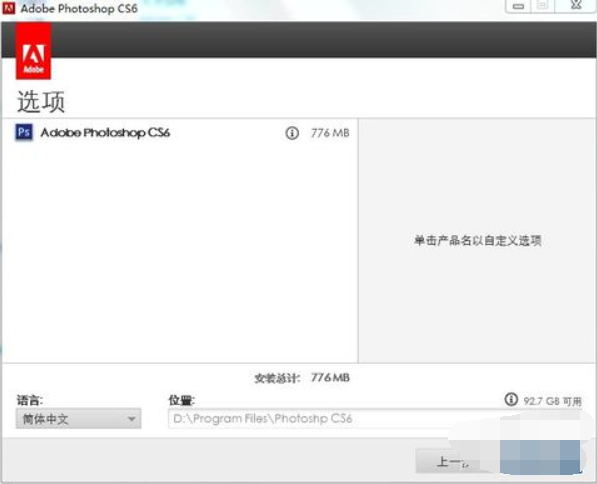Click the 安装总计 776 MB total text
This screenshot has height=484, width=597.
click(302, 378)
